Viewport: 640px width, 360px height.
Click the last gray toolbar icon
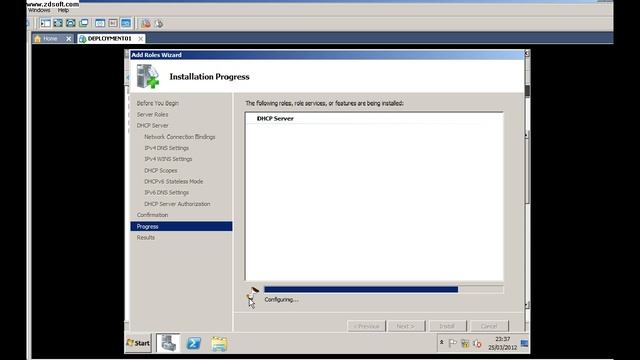click(x=159, y=24)
